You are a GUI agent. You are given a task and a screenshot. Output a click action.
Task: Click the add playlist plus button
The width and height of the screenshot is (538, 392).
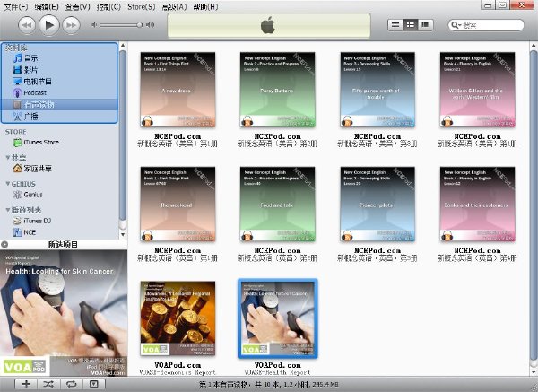tap(26, 384)
